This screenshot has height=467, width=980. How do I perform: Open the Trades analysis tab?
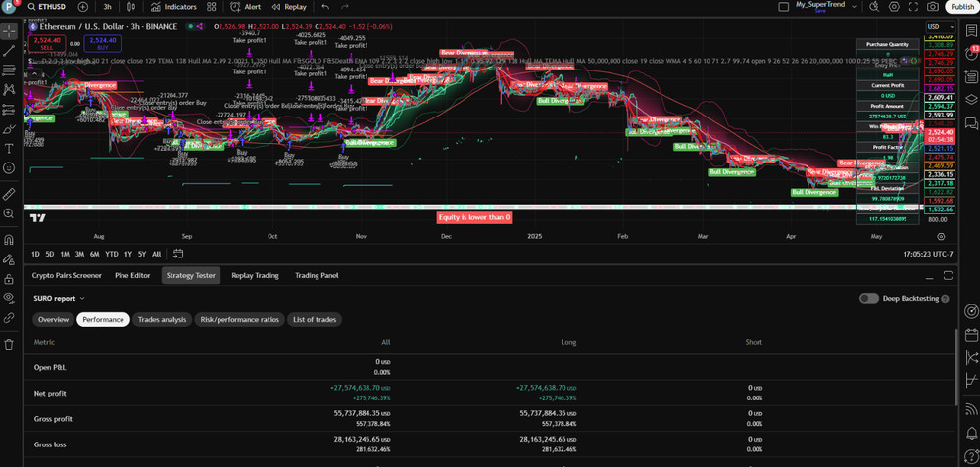click(162, 320)
